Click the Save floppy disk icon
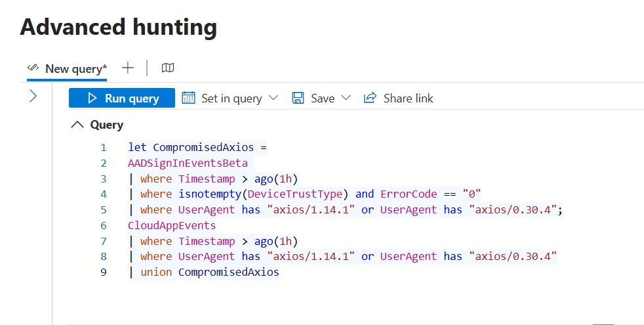Screen dimensions: 644x325 (298, 98)
